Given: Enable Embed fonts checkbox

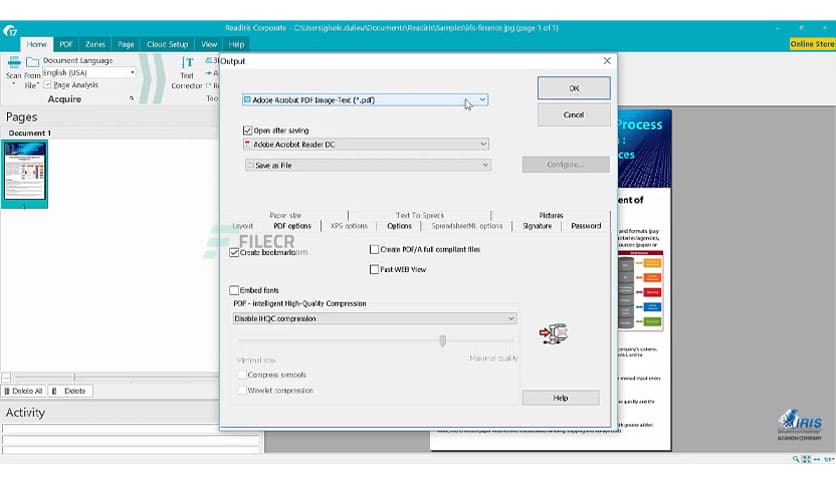Looking at the screenshot, I should 234,290.
